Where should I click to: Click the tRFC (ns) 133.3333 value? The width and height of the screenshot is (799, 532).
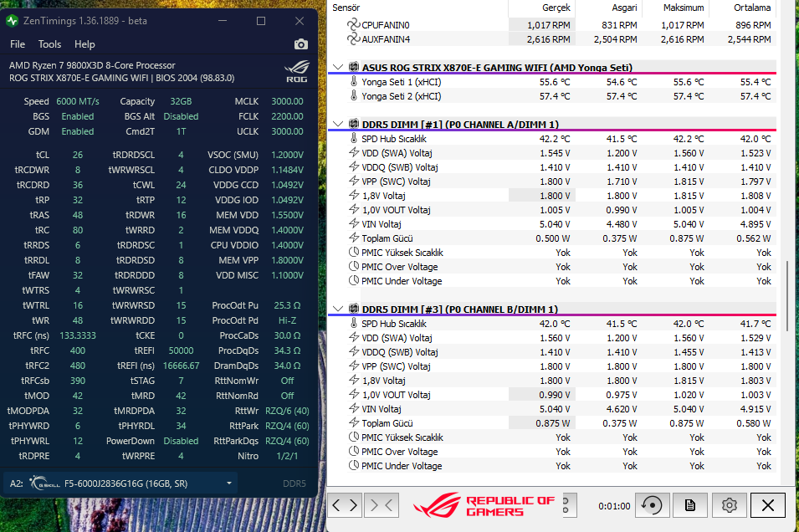click(x=78, y=335)
